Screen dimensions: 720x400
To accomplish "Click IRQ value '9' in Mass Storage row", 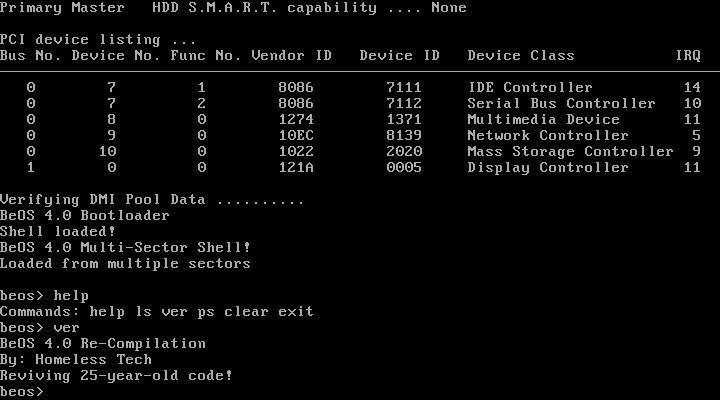I will click(x=697, y=152).
